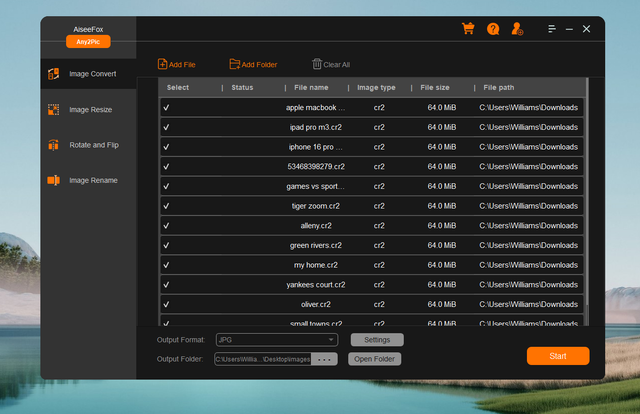
Task: Minimize the AiseeFox window
Action: [569, 29]
